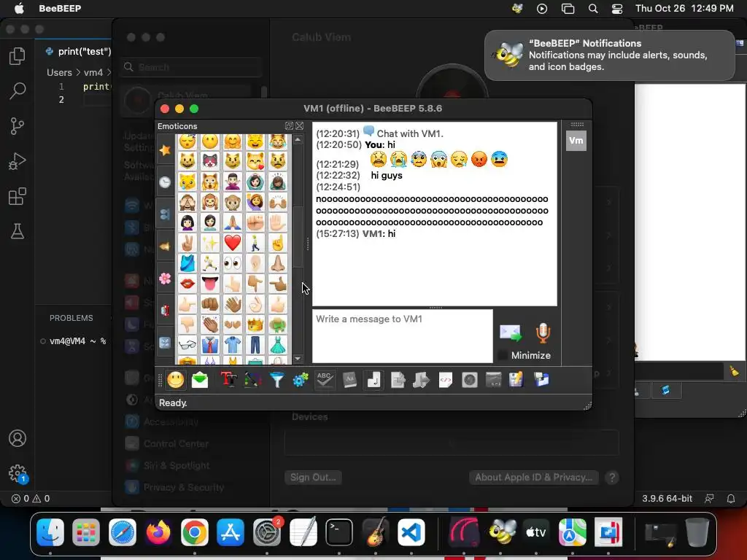This screenshot has height=560, width=747.
Task: Click the Write a message to VM1 field
Action: click(x=402, y=336)
